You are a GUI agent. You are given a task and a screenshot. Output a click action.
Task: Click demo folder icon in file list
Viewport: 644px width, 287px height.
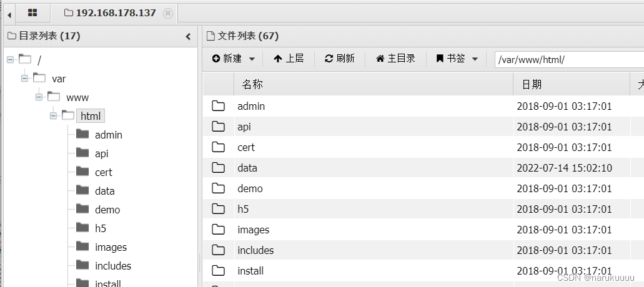[218, 188]
